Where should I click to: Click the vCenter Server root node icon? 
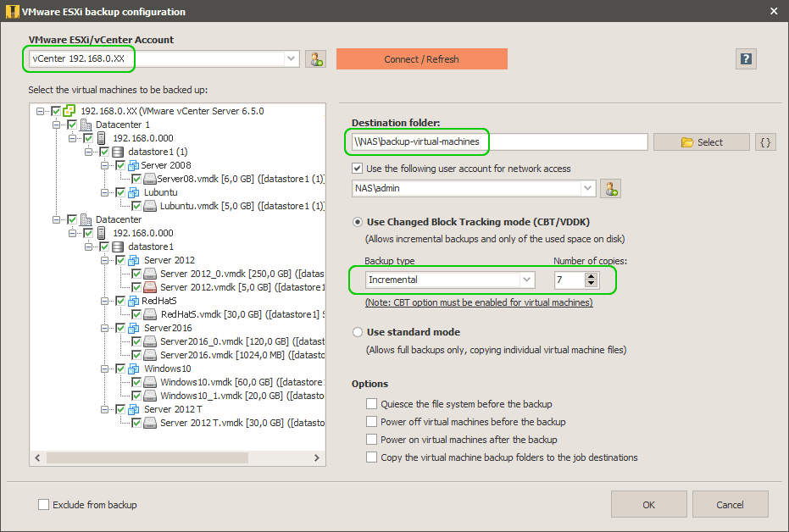(x=69, y=111)
